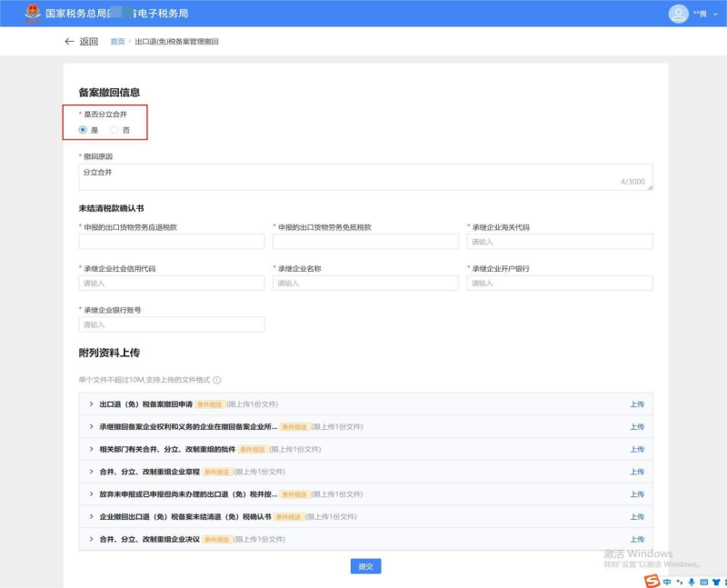Click the Sogou input method S icon
This screenshot has height=588, width=727.
[652, 581]
